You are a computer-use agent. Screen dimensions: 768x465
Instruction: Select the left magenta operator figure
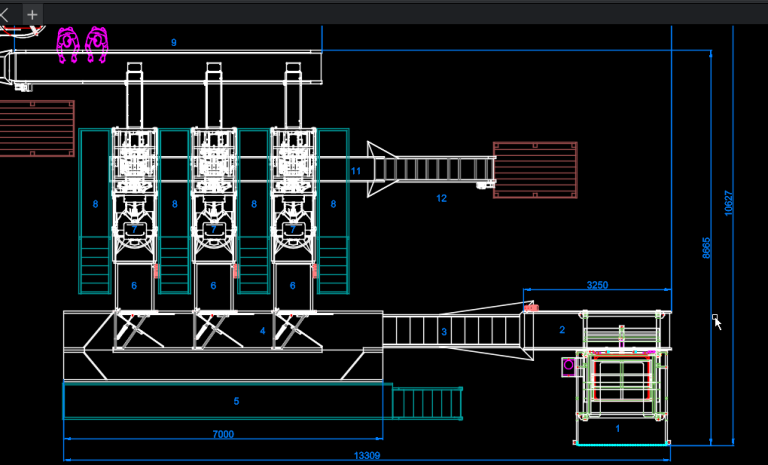click(x=69, y=44)
